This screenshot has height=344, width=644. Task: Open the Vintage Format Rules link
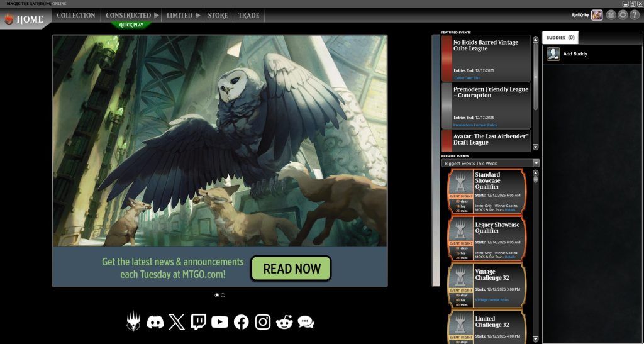pyautogui.click(x=492, y=300)
